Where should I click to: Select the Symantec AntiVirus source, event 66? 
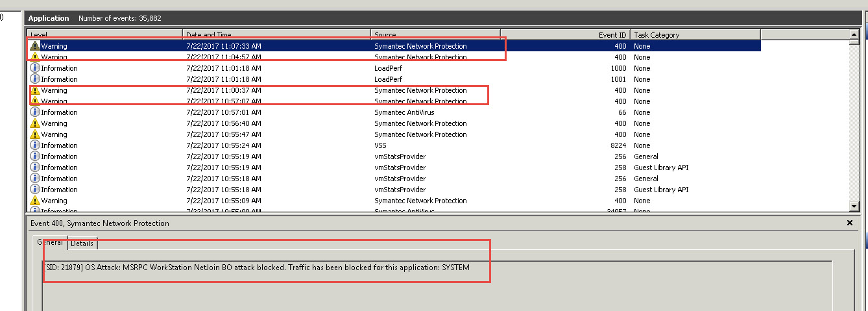pos(404,112)
